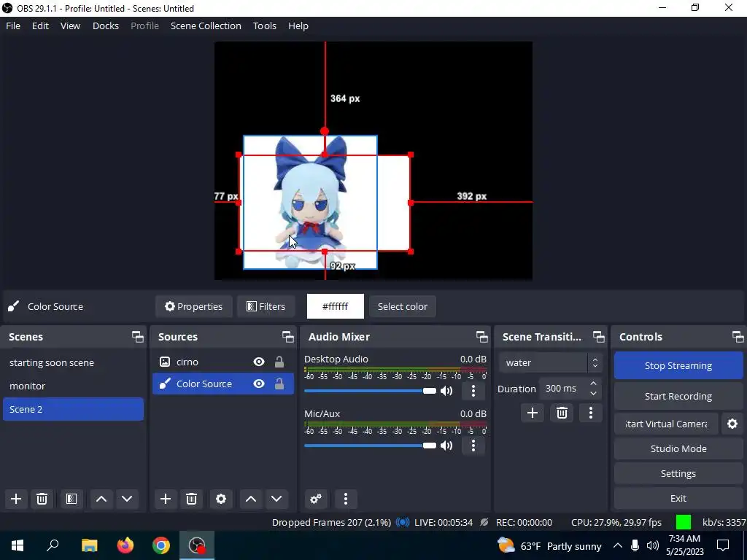Viewport: 747px width, 560px height.
Task: Click Start Recording button
Action: click(678, 396)
